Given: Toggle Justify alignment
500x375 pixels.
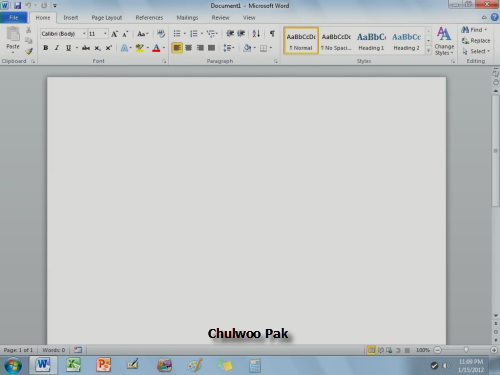Looking at the screenshot, I should [x=211, y=48].
